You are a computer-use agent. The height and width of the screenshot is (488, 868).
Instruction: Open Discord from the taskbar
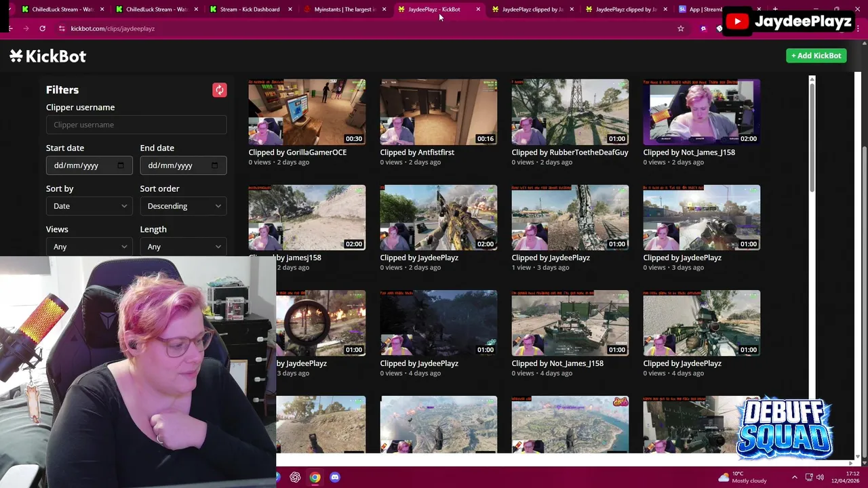coord(334,477)
